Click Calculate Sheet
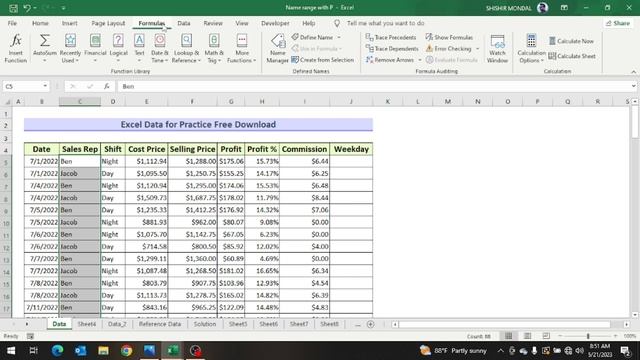Screen dimensions: 640x360 tap(572, 56)
